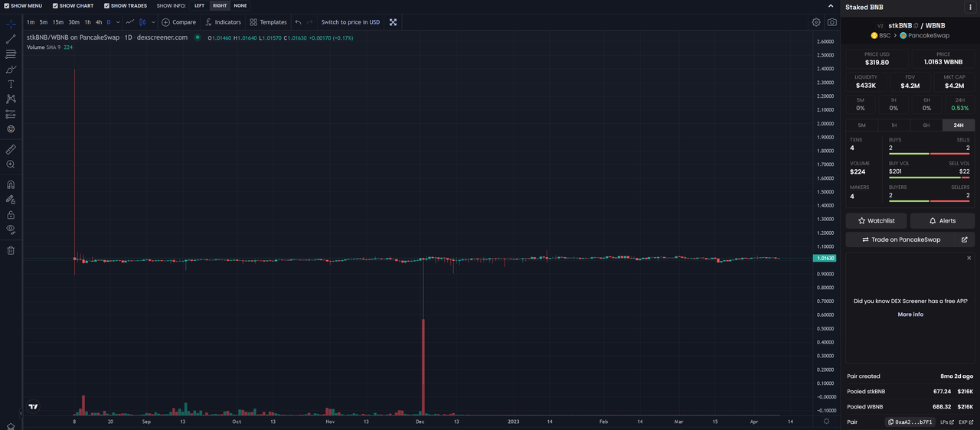Open the emoji icons tool
The width and height of the screenshot is (980, 430).
11,129
